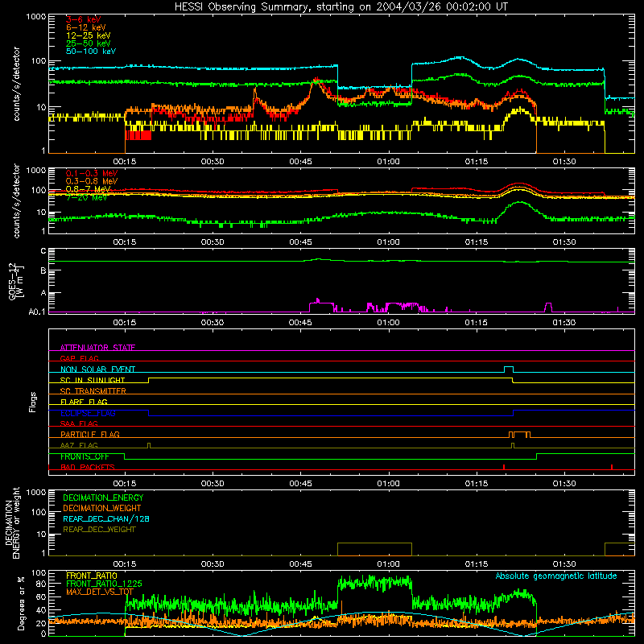This screenshot has width=644, height=644.
Task: Select the AA7_FLAG label
Action: [x=79, y=445]
